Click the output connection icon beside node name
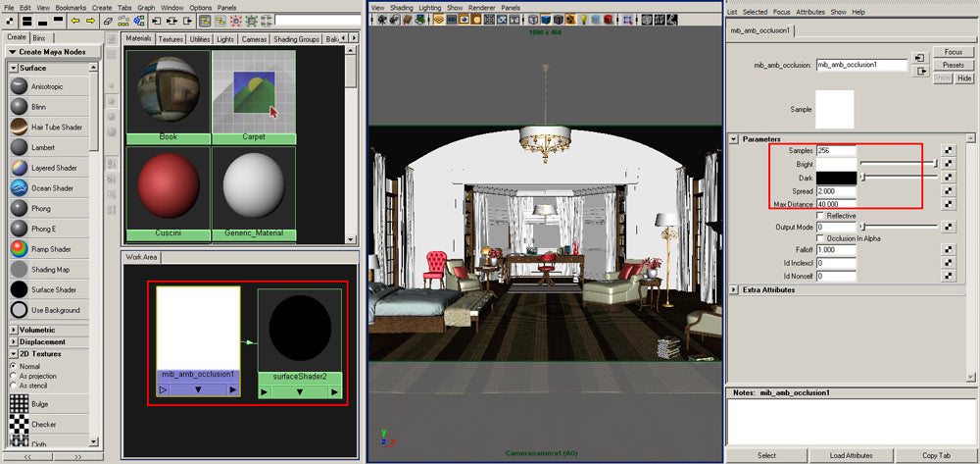Image resolution: width=980 pixels, height=464 pixels. click(919, 72)
